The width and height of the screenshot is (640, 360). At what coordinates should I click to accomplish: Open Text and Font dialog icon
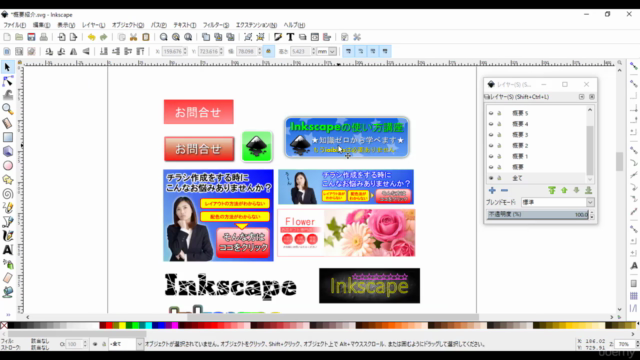[x=290, y=37]
